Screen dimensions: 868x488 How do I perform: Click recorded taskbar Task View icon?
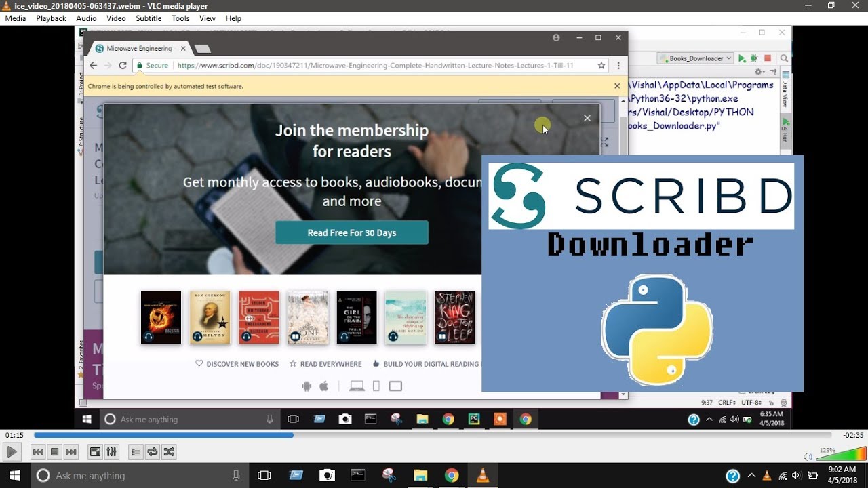point(293,420)
